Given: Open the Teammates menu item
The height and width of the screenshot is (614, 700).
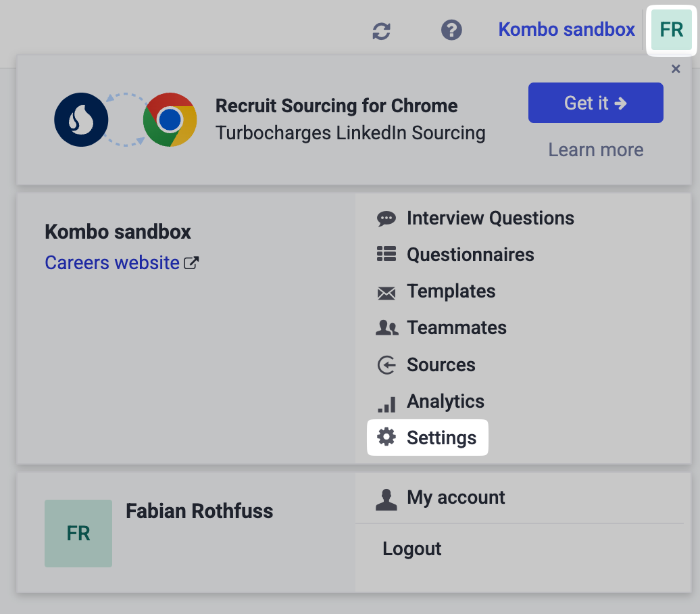Looking at the screenshot, I should click(x=456, y=328).
